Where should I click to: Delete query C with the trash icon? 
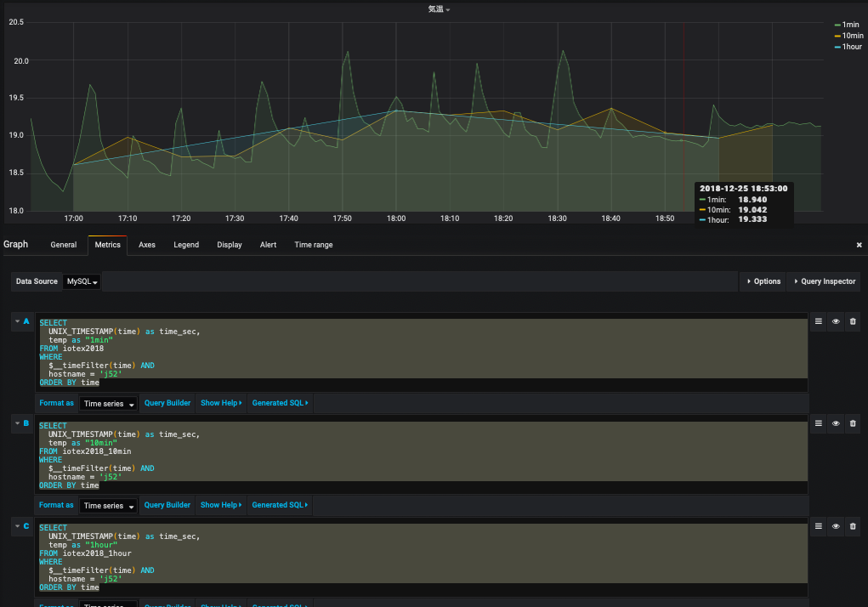click(x=853, y=526)
